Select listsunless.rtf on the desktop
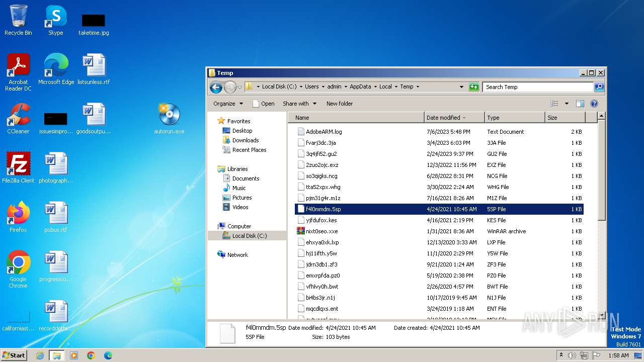Screen dimensions: 644x362 coord(94,69)
